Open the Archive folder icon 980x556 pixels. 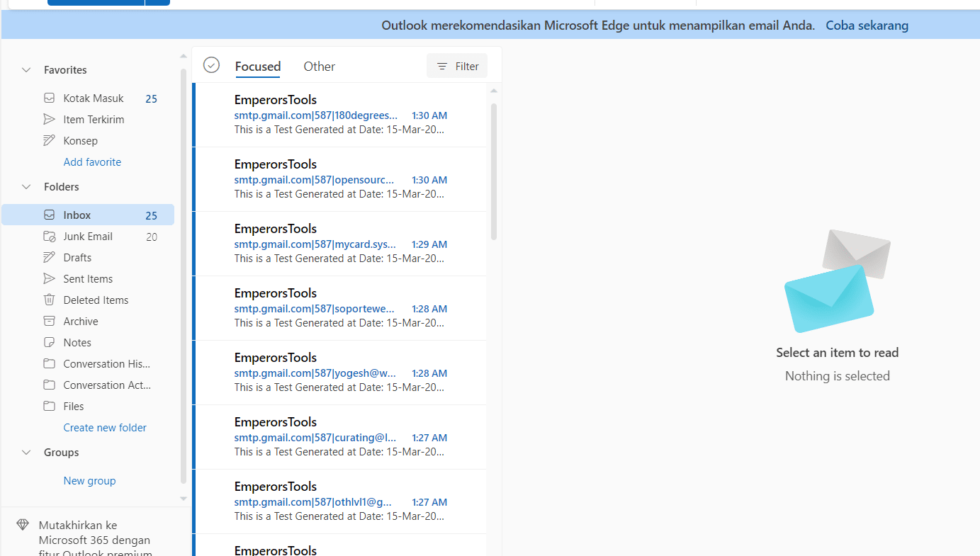coord(49,322)
